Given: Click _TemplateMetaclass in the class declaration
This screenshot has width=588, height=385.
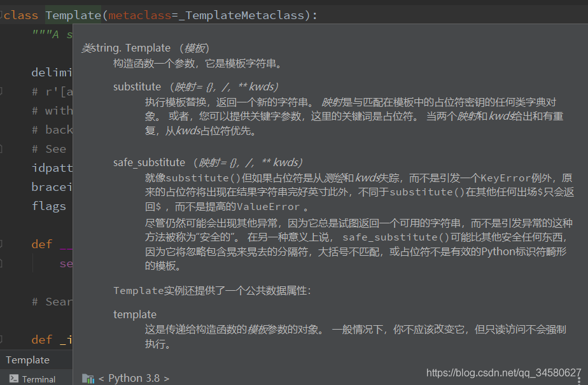Looking at the screenshot, I should click(243, 15).
